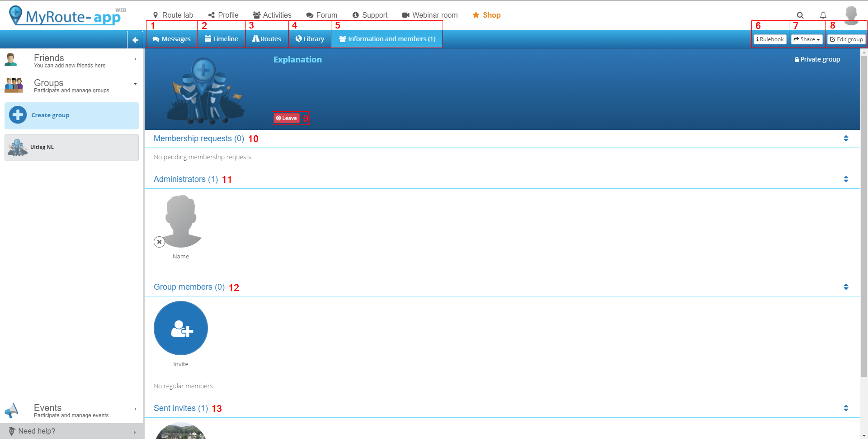This screenshot has width=868, height=439.
Task: Click the Private group lock label
Action: [817, 59]
